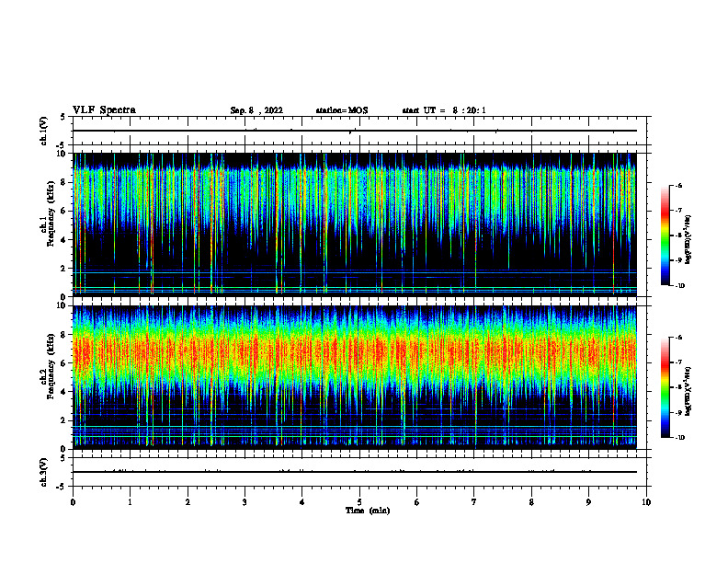
Task: Click time axis tick label "0"
Action: [73, 502]
